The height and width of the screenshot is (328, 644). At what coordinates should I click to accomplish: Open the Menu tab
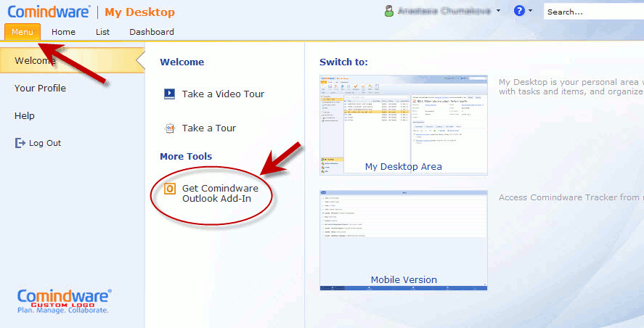pos(23,32)
